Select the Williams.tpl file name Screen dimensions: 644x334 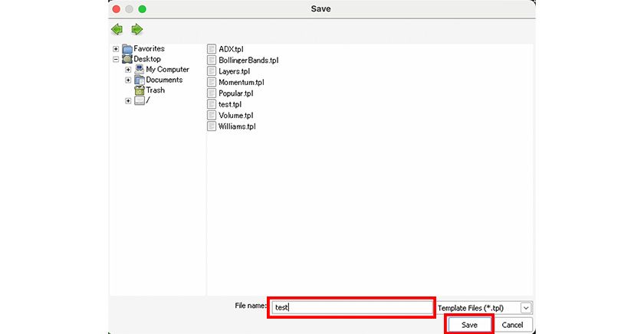click(x=237, y=127)
